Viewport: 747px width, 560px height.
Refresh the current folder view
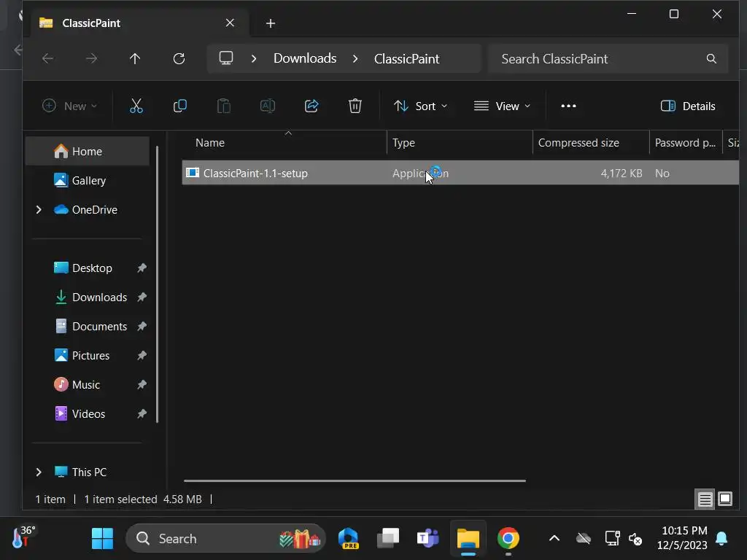tap(179, 58)
